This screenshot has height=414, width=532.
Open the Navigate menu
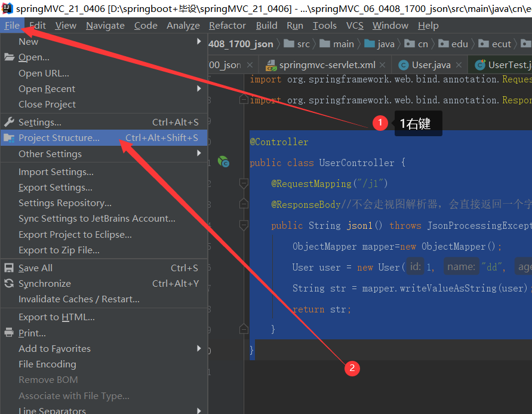(x=105, y=26)
